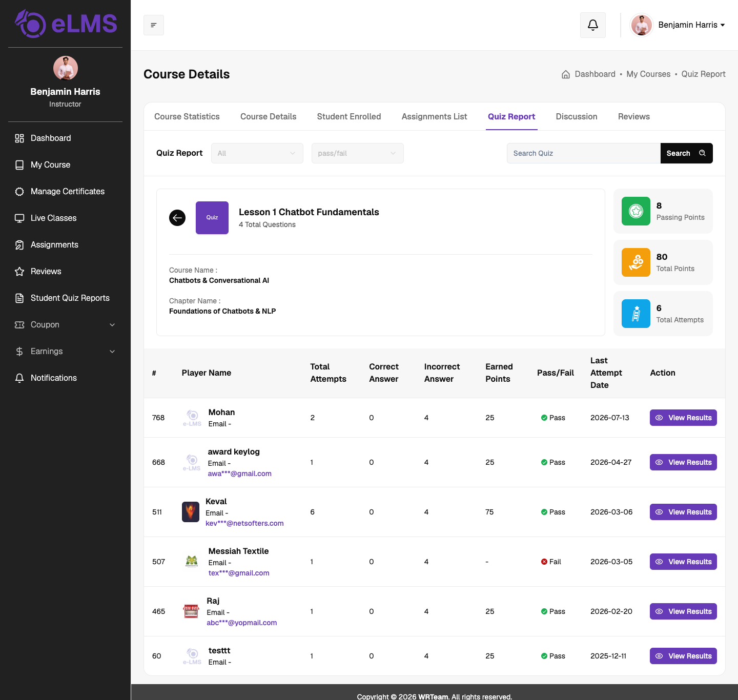This screenshot has width=738, height=700.
Task: Click the black Search button
Action: coord(687,153)
